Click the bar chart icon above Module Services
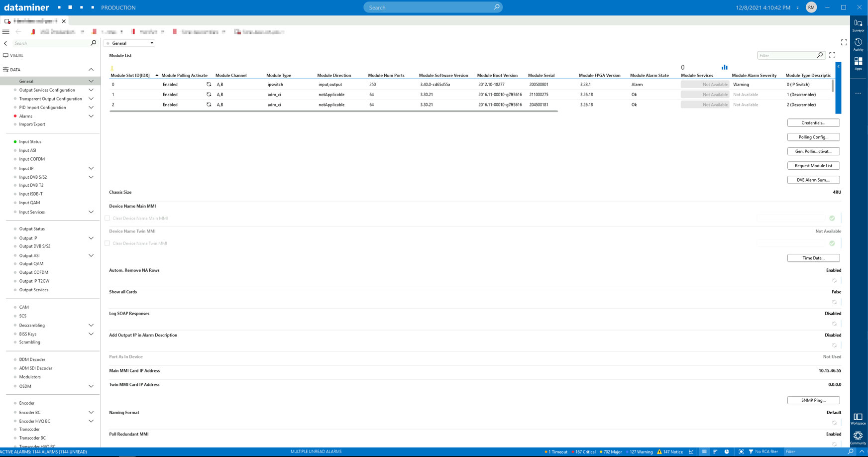Image resolution: width=868 pixels, height=457 pixels. point(724,67)
